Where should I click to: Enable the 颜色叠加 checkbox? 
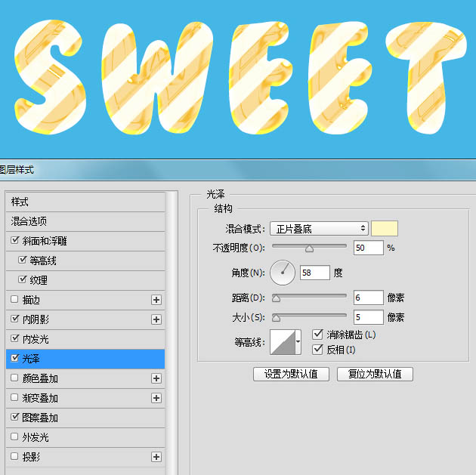(14, 378)
